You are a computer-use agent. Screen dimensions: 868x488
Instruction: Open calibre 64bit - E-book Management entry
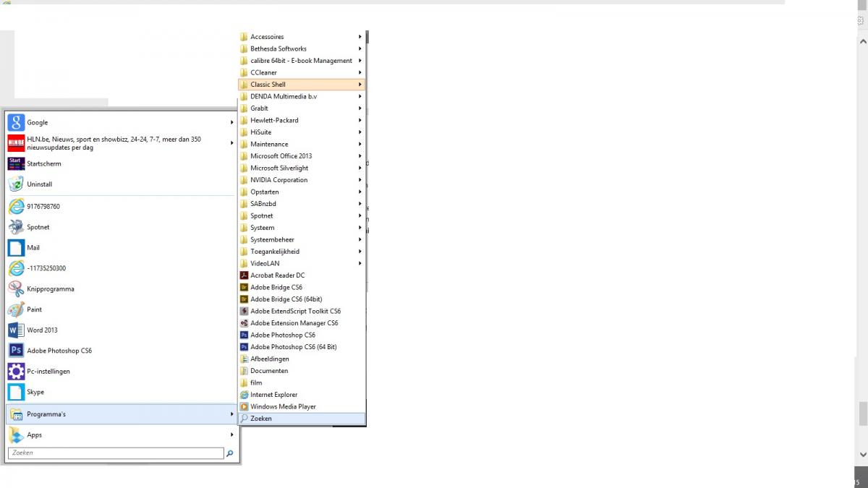(x=302, y=61)
